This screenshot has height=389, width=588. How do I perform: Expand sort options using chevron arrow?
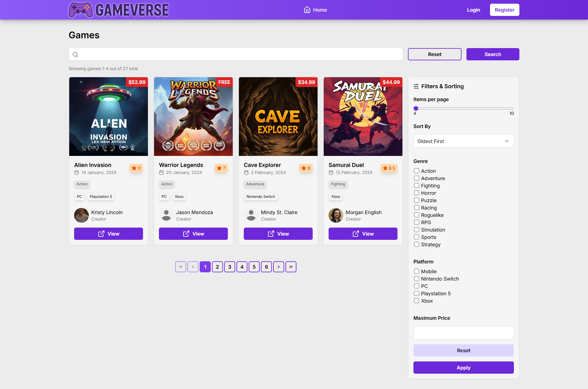click(x=507, y=141)
